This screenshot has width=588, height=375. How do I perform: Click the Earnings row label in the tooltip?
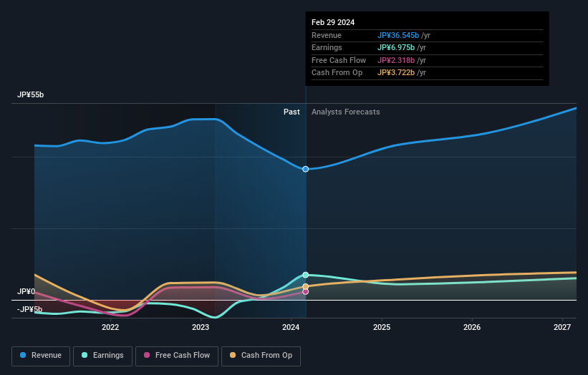[x=327, y=47]
